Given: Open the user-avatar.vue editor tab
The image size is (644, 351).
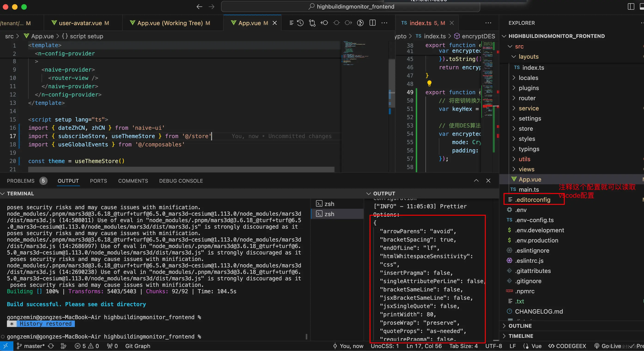Looking at the screenshot, I should tap(80, 23).
